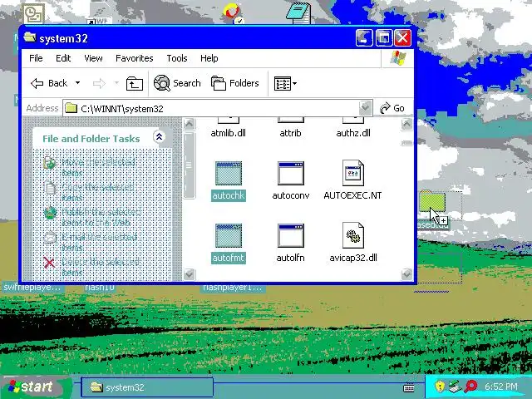The width and height of the screenshot is (532, 399).
Task: Select the autochk file icon
Action: (229, 174)
